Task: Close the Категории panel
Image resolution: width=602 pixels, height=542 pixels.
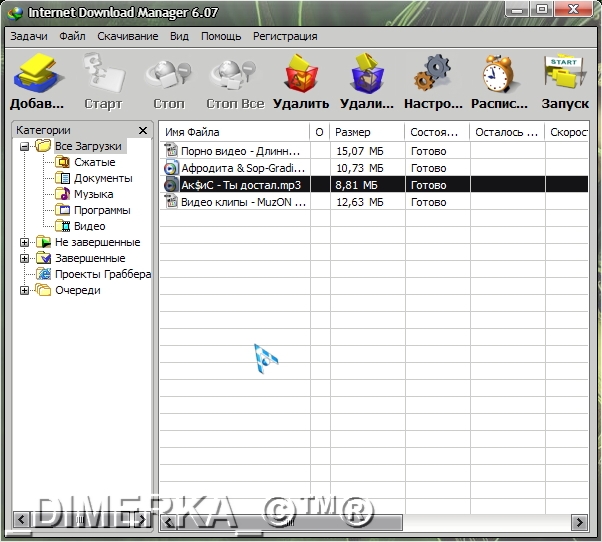Action: (x=143, y=130)
